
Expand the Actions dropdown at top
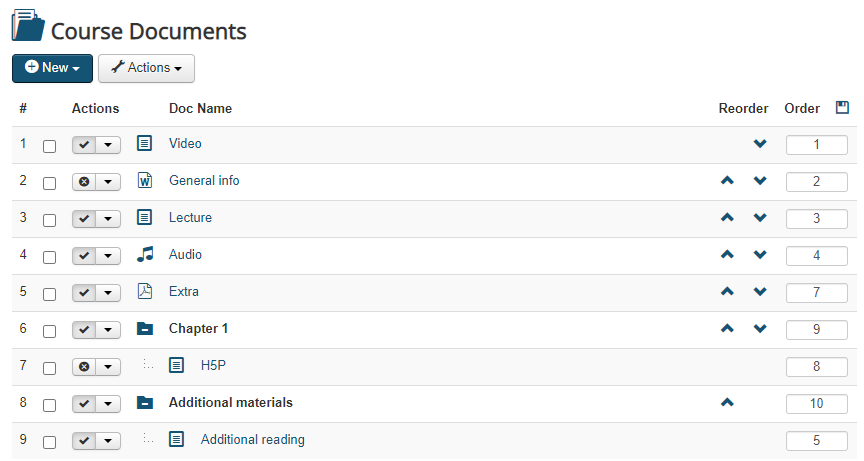(146, 68)
